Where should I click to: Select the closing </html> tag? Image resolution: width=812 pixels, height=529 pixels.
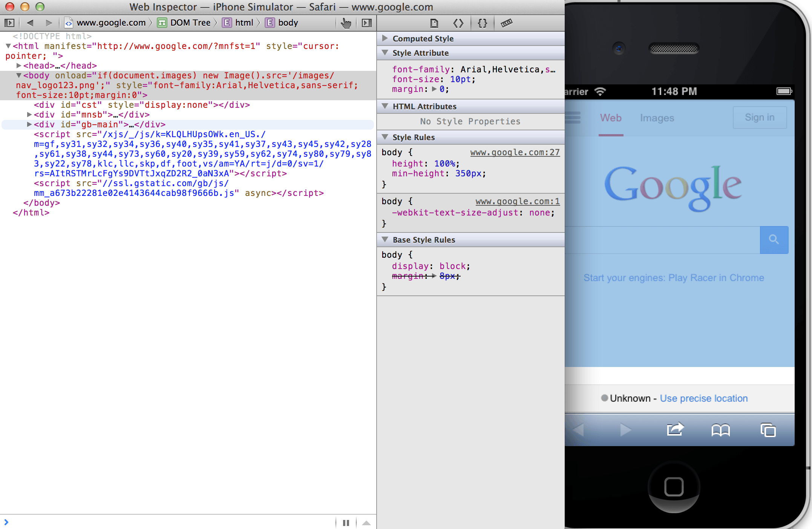coord(31,213)
